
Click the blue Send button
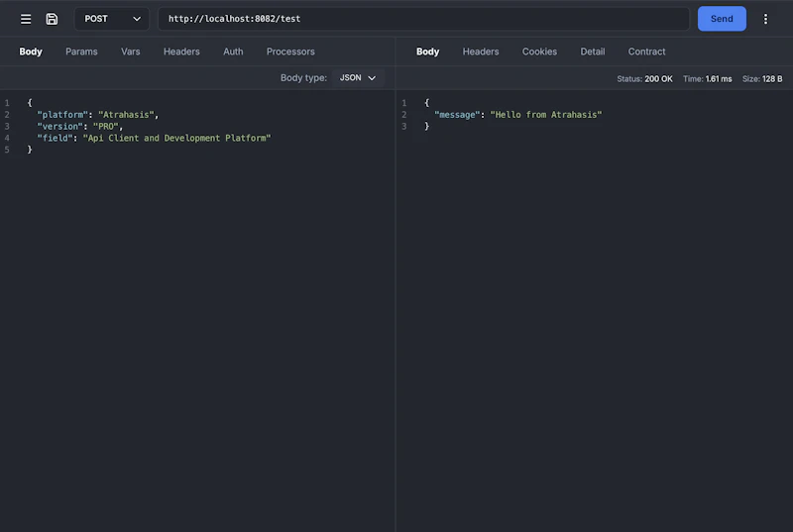tap(722, 19)
